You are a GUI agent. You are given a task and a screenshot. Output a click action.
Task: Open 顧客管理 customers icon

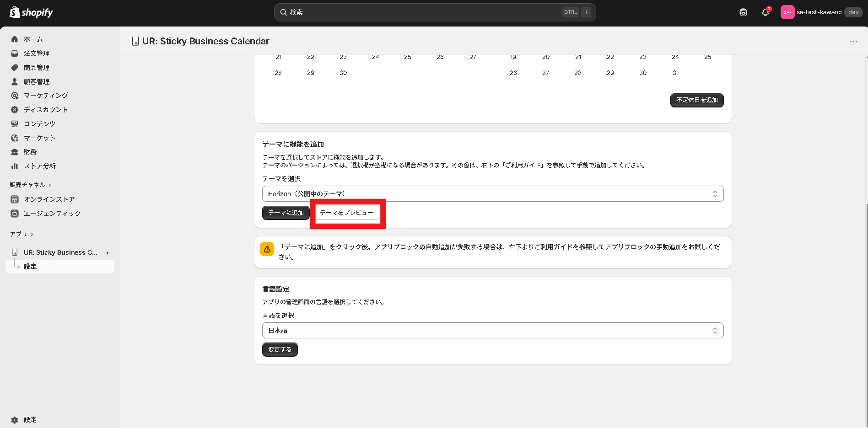click(15, 82)
